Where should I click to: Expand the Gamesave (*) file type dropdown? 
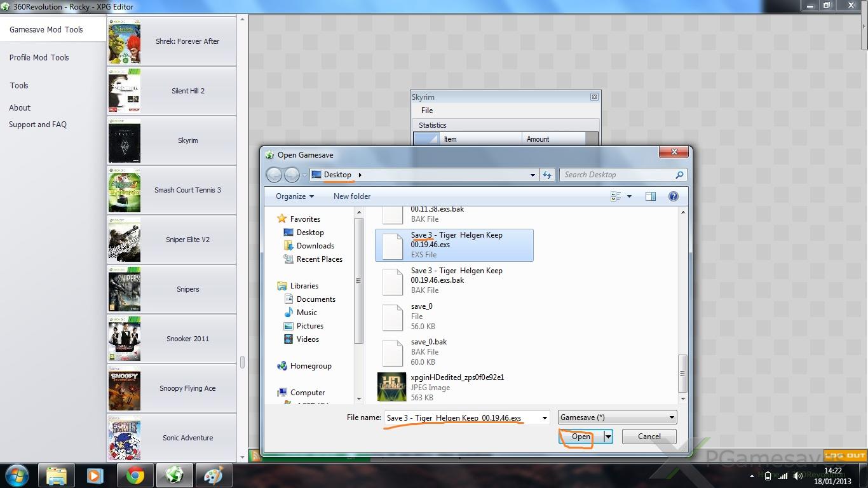click(672, 417)
